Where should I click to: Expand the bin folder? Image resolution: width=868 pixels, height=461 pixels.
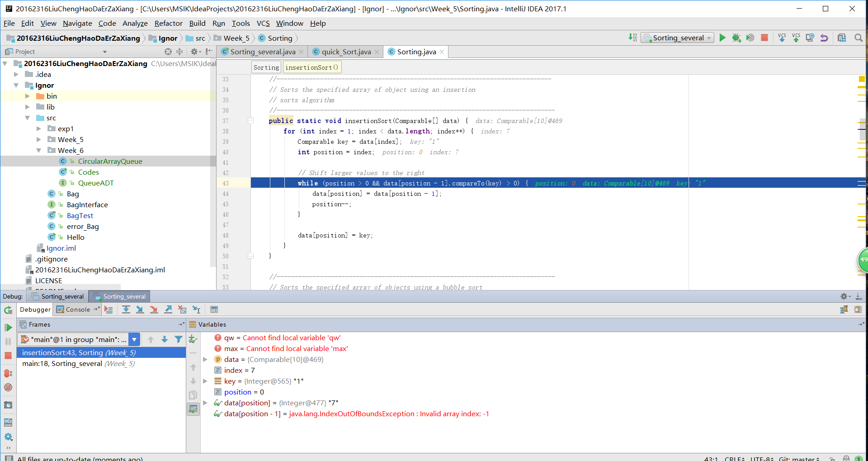[28, 96]
